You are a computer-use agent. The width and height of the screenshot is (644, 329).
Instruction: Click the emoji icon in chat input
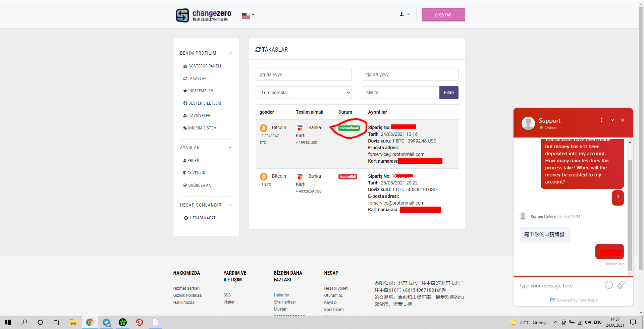tap(608, 285)
